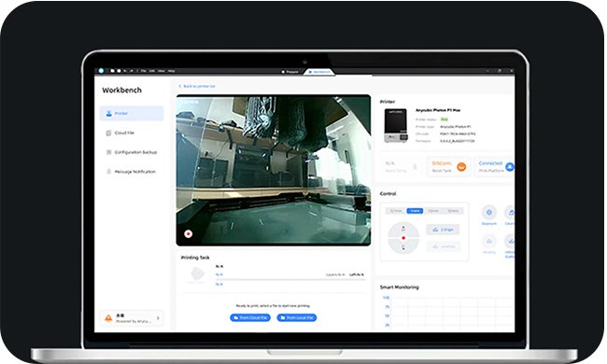This screenshot has width=607, height=364.
Task: Open Message Notification in the sidebar
Action: click(132, 172)
